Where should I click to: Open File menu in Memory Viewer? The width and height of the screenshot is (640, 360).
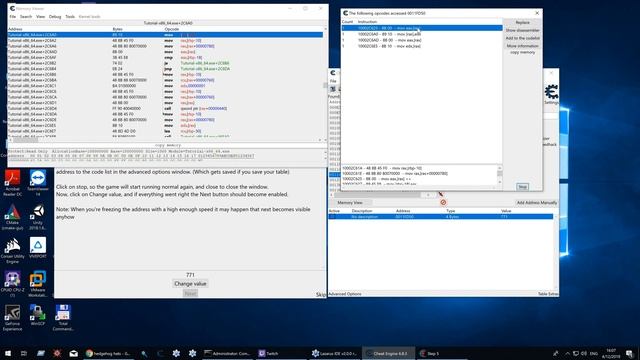[x=13, y=17]
